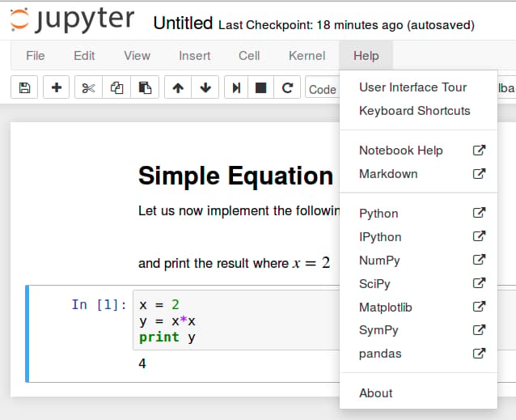Screen dimensions: 516x420
Task: Click the Jupyter logo
Action: point(72,19)
